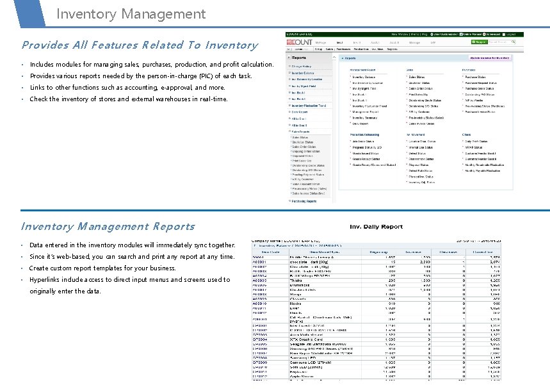Open Progress Status by J/O link
This screenshot has height=392, width=550.
367,147
